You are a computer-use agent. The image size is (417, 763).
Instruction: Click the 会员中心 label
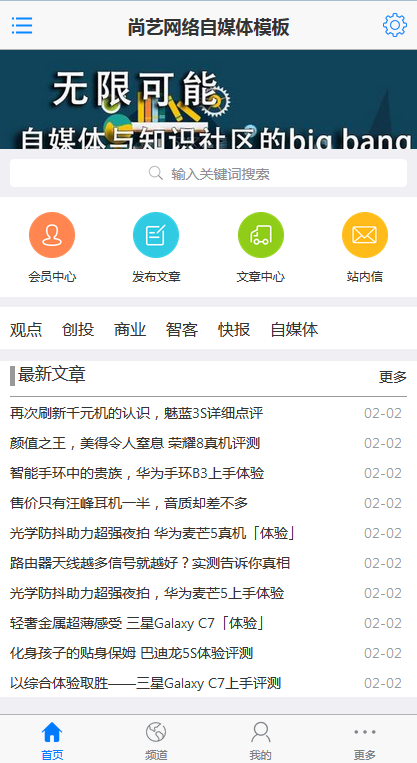pyautogui.click(x=52, y=277)
